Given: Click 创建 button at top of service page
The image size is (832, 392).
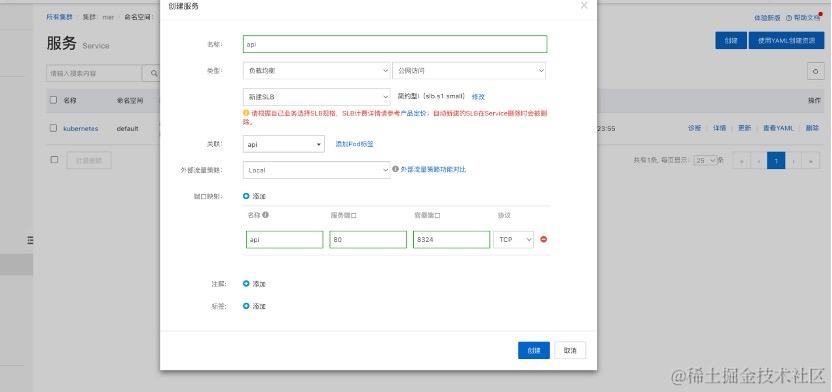Looking at the screenshot, I should [731, 40].
